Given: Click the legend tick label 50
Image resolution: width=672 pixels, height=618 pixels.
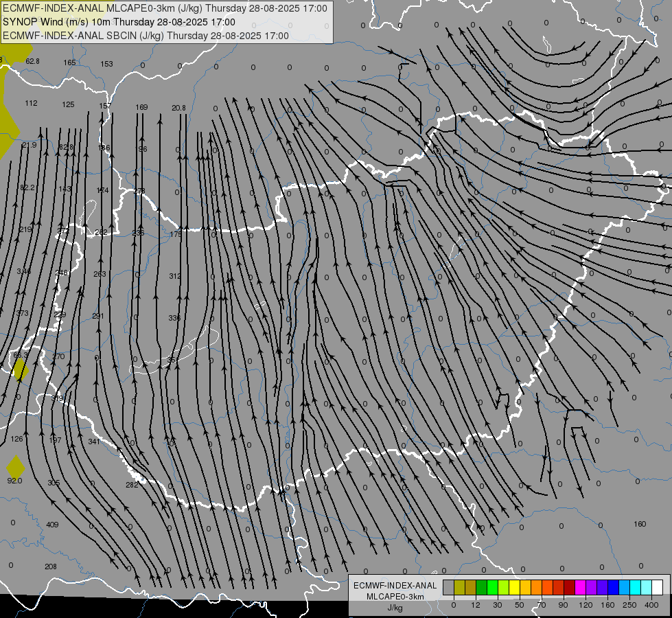Looking at the screenshot, I should tap(520, 605).
